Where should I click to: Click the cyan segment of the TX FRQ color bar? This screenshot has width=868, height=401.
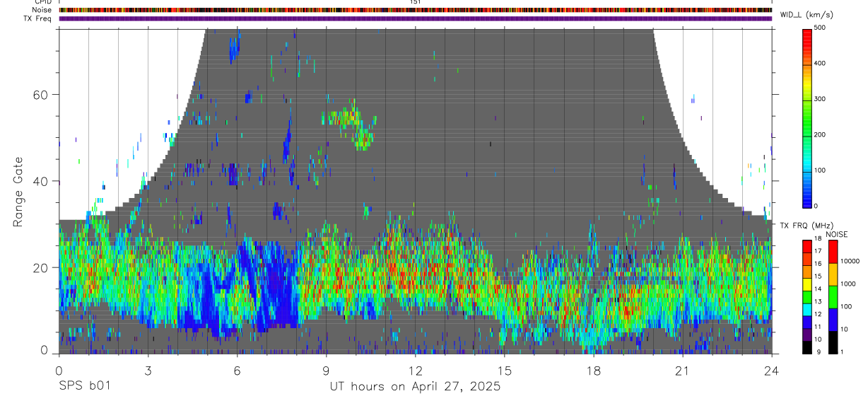click(807, 308)
